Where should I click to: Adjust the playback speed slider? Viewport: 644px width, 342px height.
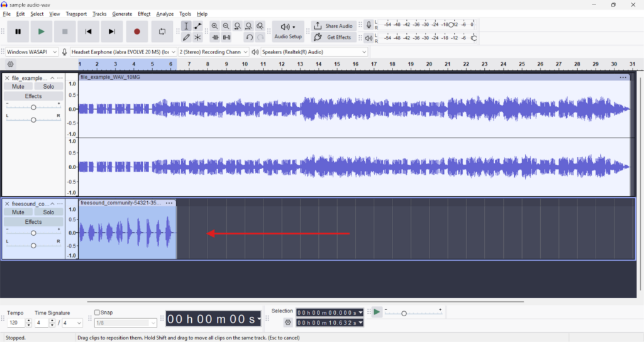click(404, 313)
